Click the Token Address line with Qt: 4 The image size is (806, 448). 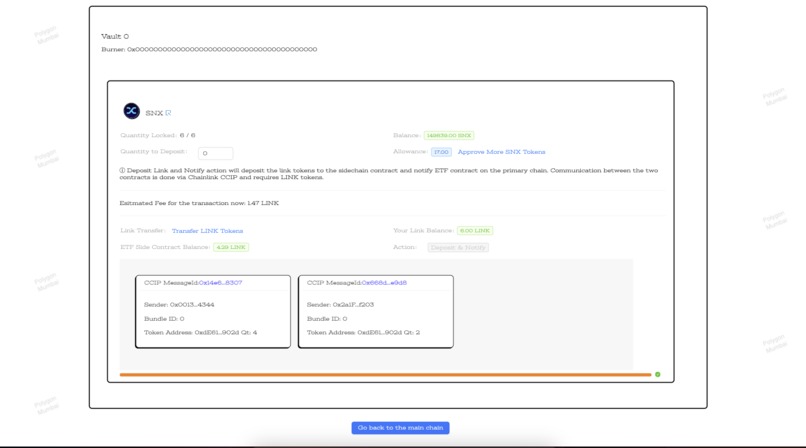pyautogui.click(x=200, y=332)
